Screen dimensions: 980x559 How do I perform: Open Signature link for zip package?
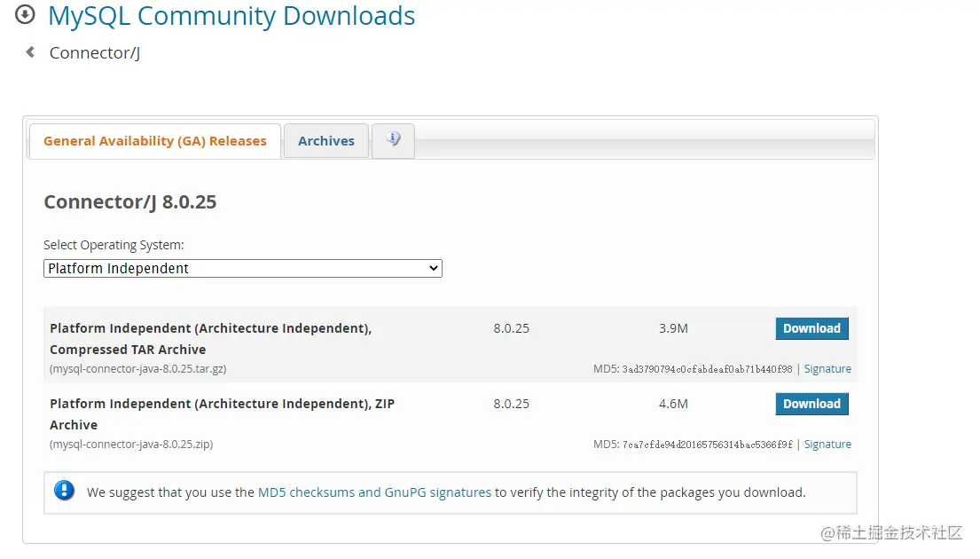point(827,444)
